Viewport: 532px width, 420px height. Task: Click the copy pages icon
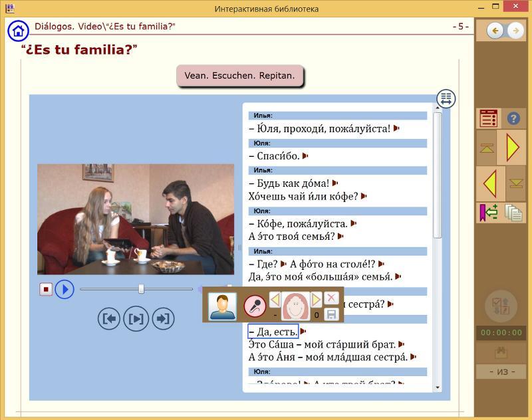(513, 213)
